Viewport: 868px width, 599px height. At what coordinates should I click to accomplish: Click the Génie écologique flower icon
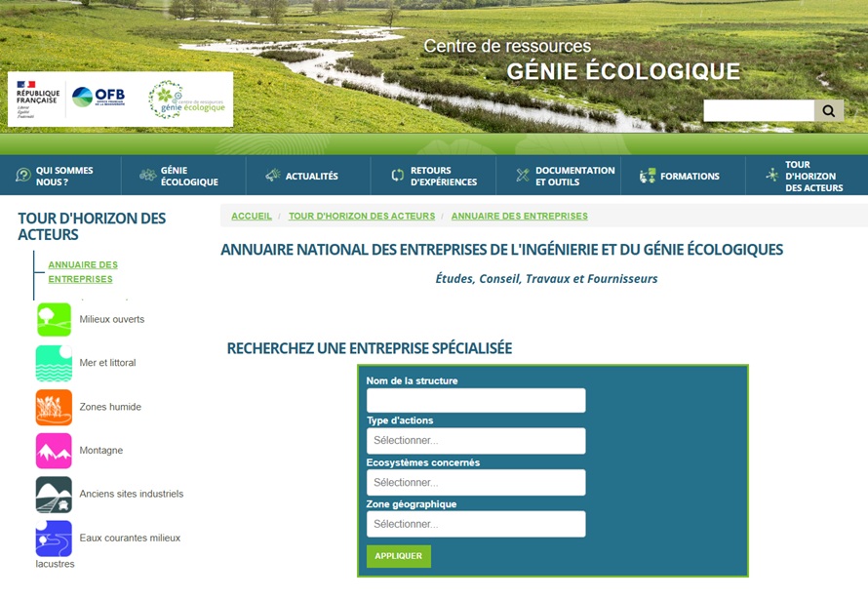pyautogui.click(x=148, y=176)
